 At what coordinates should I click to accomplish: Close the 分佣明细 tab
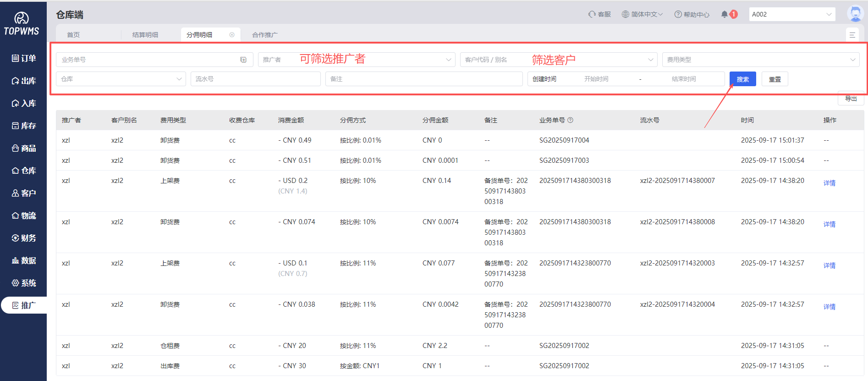pyautogui.click(x=232, y=35)
